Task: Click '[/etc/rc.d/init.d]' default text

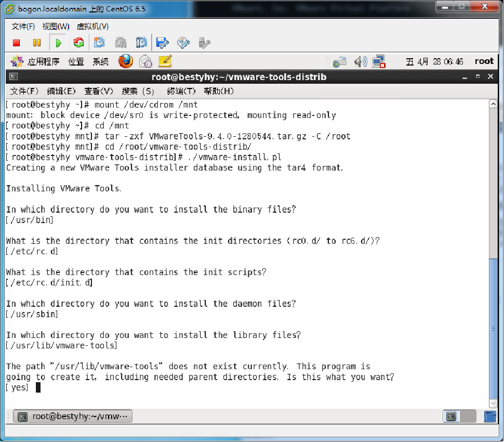Action: (49, 283)
